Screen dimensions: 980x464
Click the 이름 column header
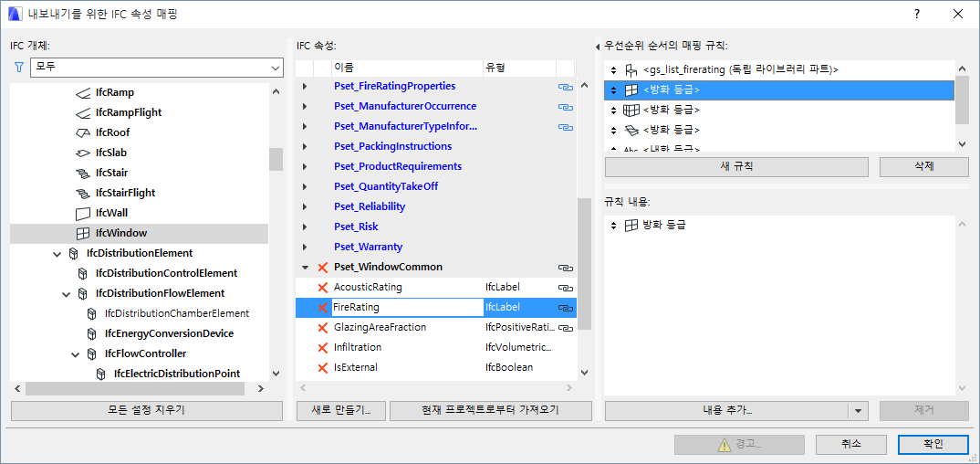(407, 68)
